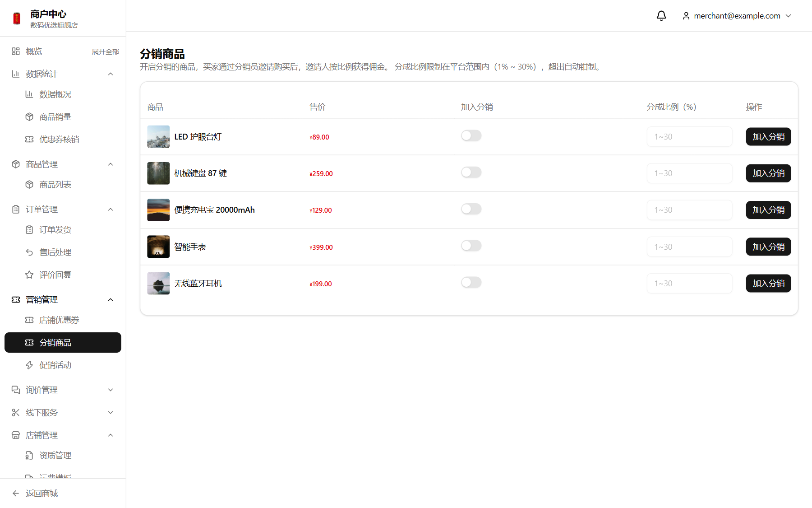Click 加入分销 button for LED 护眼台灯
Viewport: 812px width, 508px height.
click(x=768, y=137)
